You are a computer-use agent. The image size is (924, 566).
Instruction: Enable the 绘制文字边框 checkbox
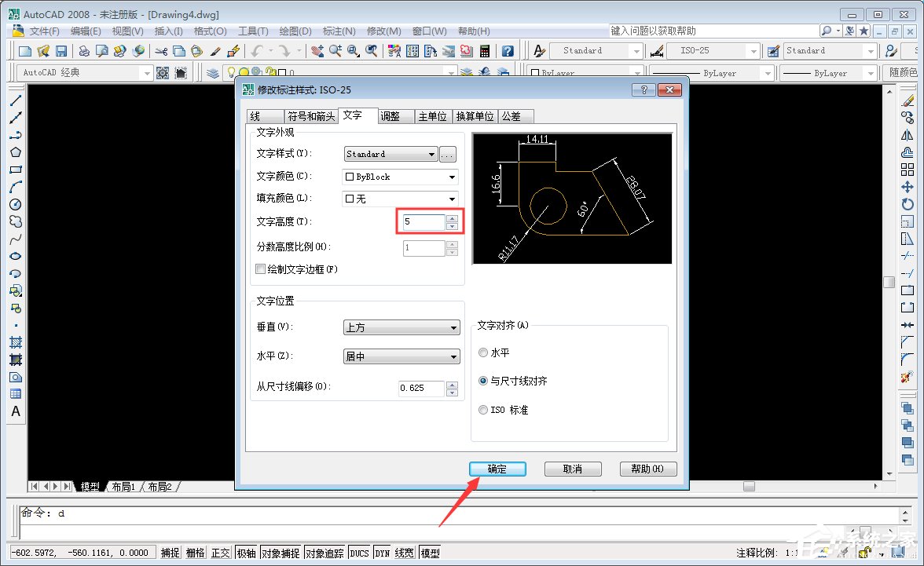tap(260, 269)
